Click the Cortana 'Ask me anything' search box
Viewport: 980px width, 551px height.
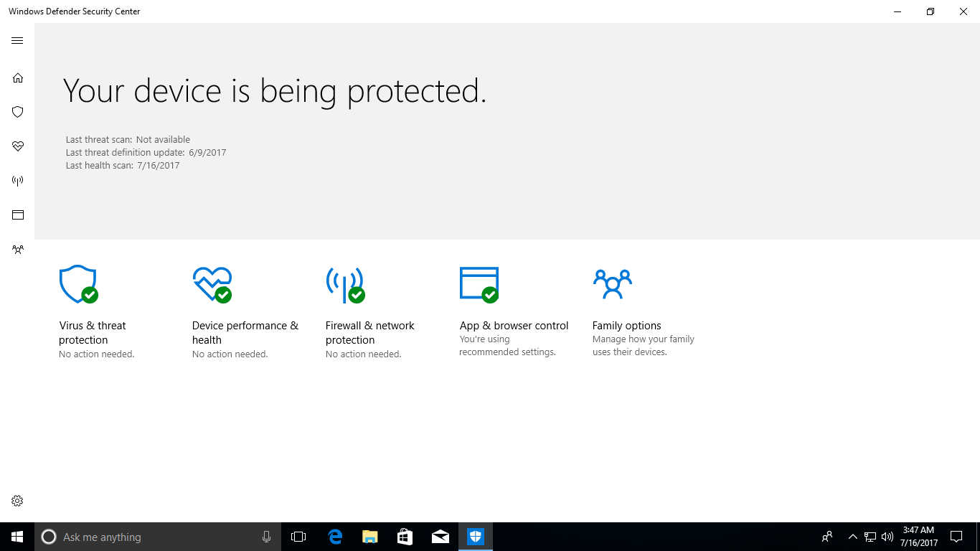coord(157,537)
